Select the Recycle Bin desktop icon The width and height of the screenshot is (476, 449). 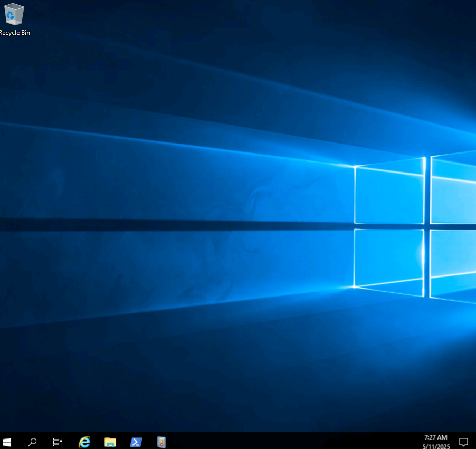[x=14, y=20]
